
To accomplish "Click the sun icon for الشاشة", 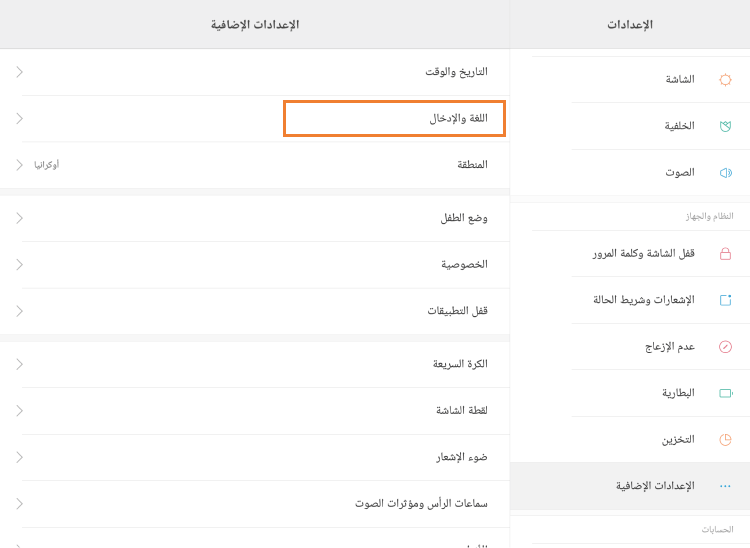I will pyautogui.click(x=725, y=79).
